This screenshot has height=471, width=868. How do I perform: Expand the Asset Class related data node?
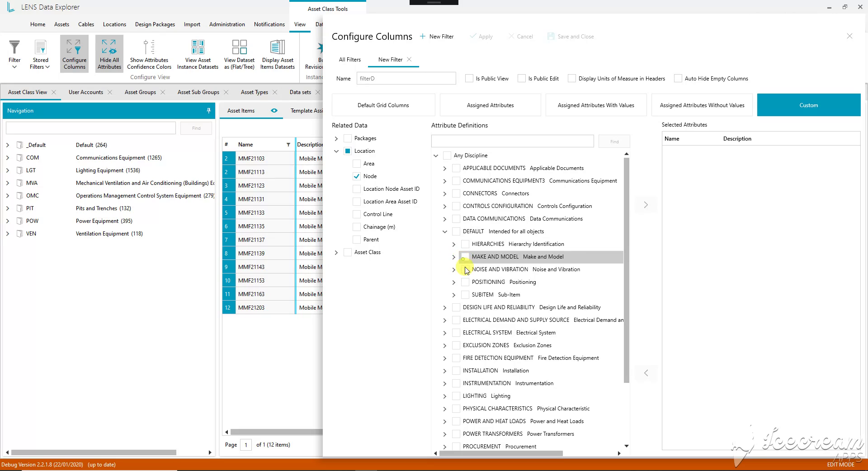pos(336,252)
